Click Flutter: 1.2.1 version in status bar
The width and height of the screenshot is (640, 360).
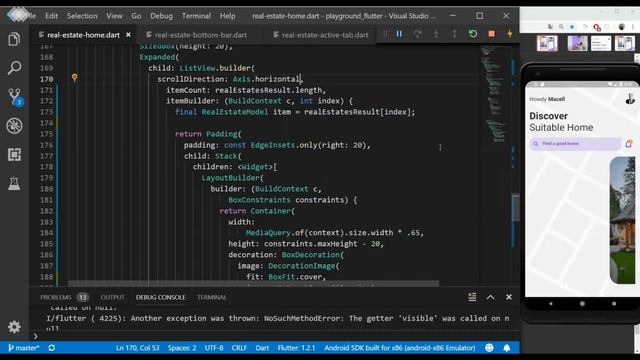[x=296, y=348]
